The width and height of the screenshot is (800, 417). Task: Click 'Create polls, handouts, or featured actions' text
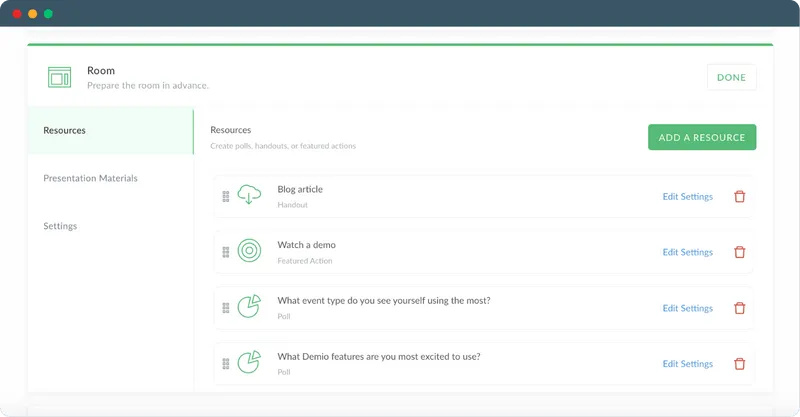click(283, 146)
